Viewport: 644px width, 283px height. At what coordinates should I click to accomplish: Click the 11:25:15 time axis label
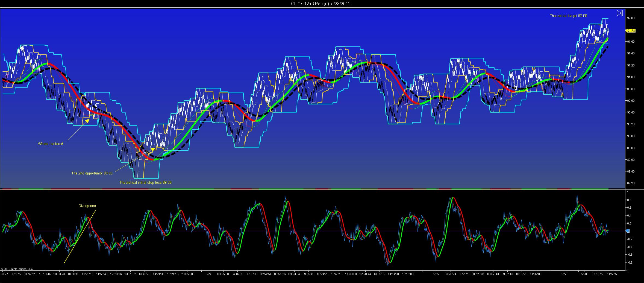pyautogui.click(x=87, y=274)
